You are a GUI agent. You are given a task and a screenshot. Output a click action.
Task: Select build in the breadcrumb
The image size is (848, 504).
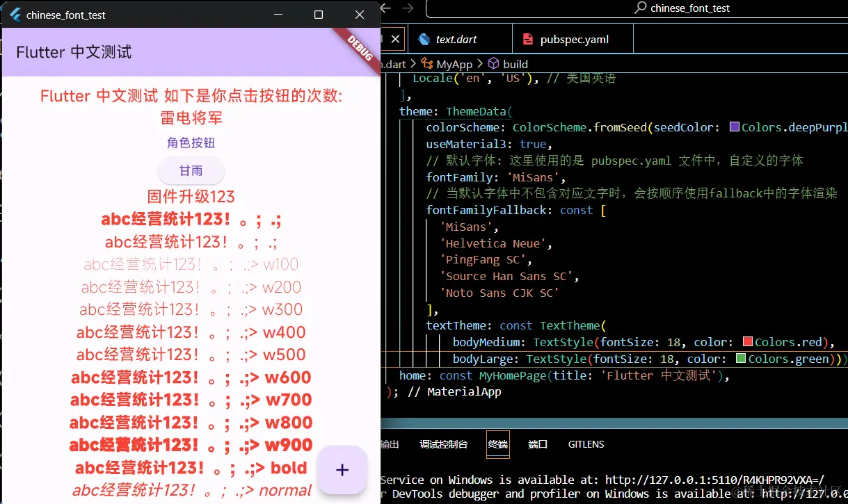pos(515,64)
